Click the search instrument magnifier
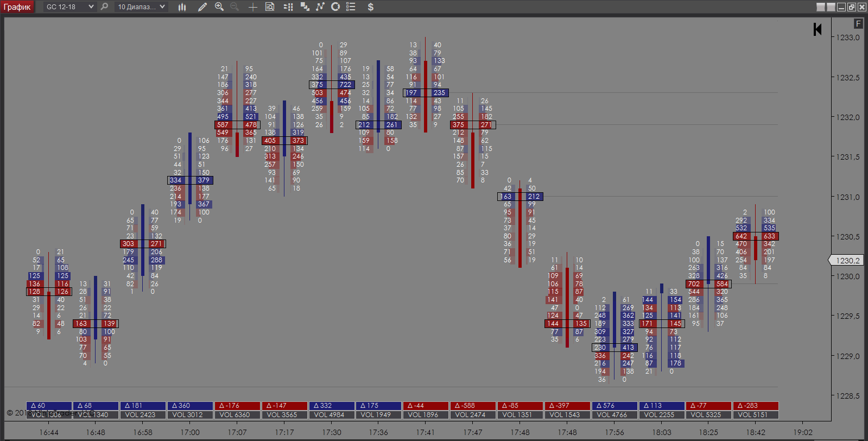Viewport: 868px width, 441px height. 104,7
